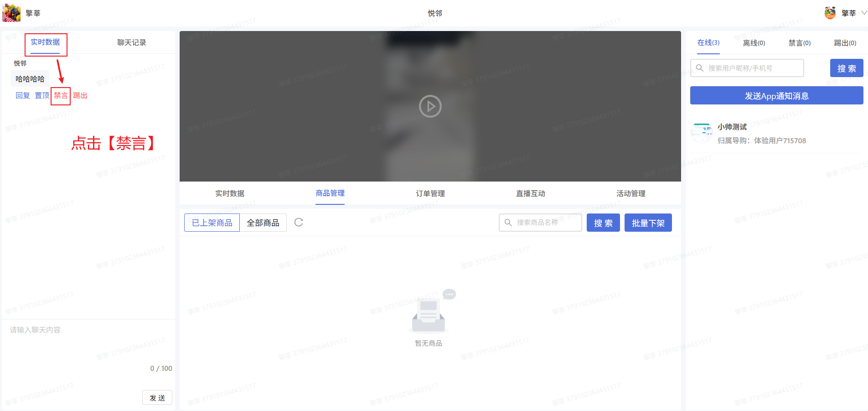Show the 禁言(0) muted users tab
The width and height of the screenshot is (868, 411).
point(799,43)
